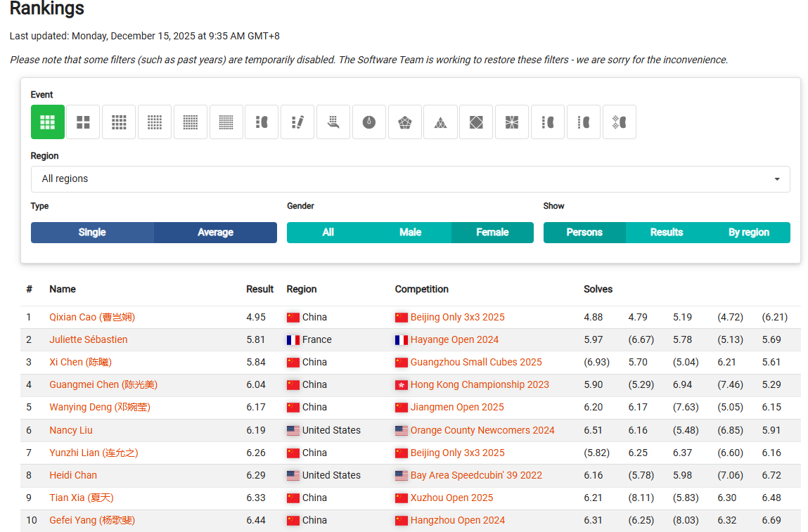Open Bay Area Speedcubin' 39 2022 competition

(x=476, y=475)
